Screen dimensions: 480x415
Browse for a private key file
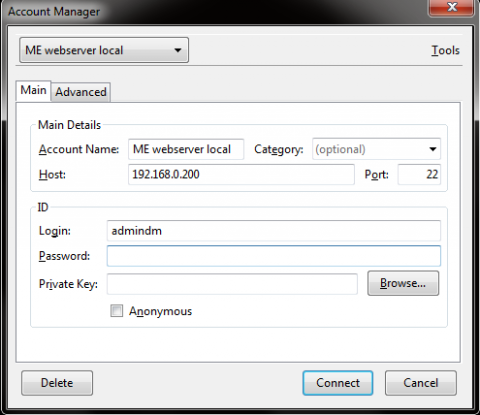point(403,283)
